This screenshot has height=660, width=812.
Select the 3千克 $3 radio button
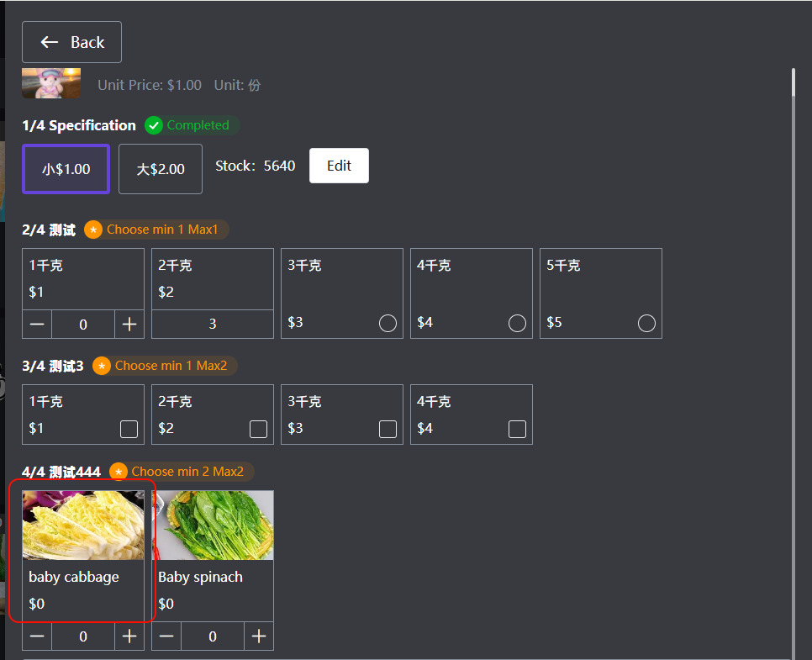coord(388,323)
